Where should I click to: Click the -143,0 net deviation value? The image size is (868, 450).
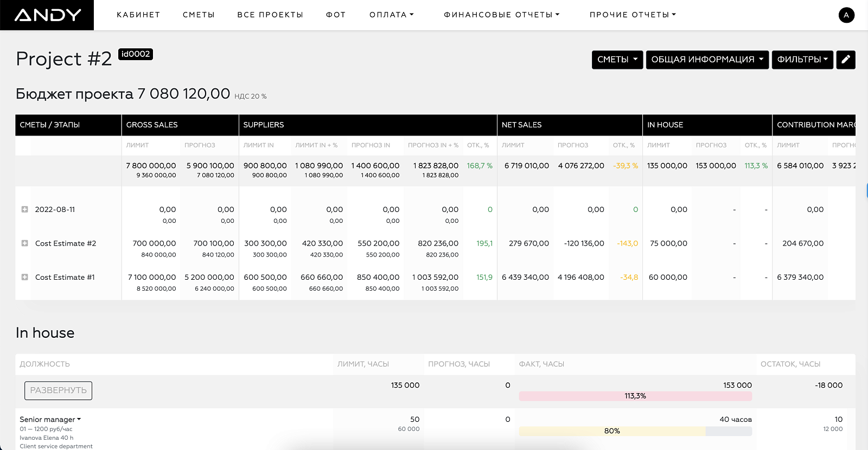coord(627,243)
